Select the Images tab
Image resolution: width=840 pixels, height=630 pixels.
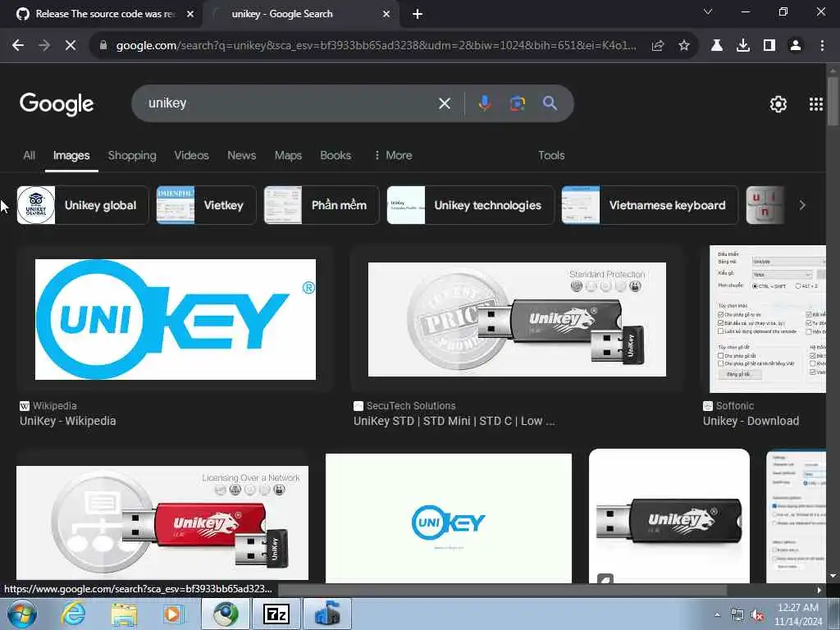[x=71, y=155]
